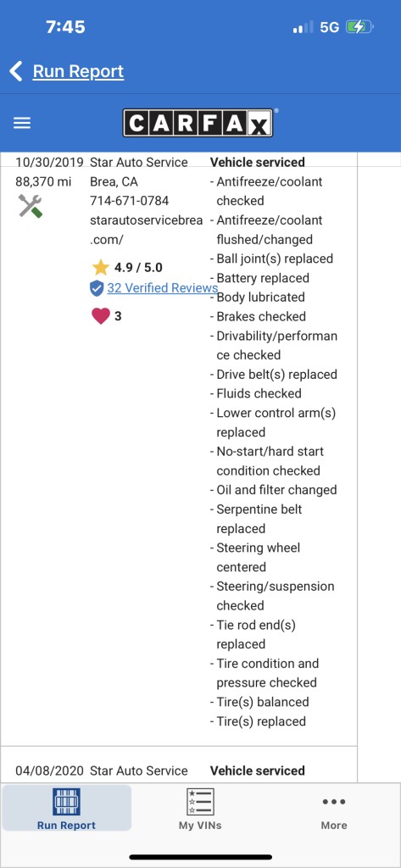The width and height of the screenshot is (401, 868).
Task: Tap the yellow star rating icon
Action: click(101, 267)
